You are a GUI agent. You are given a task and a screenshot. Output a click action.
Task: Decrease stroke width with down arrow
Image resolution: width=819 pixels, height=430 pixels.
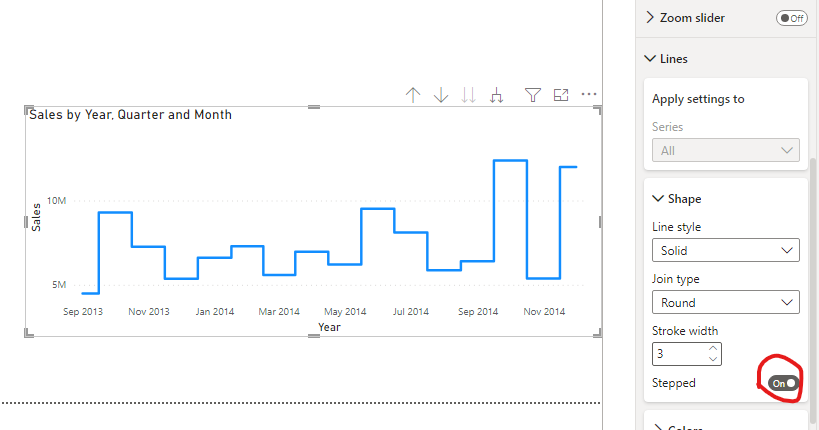click(x=713, y=359)
